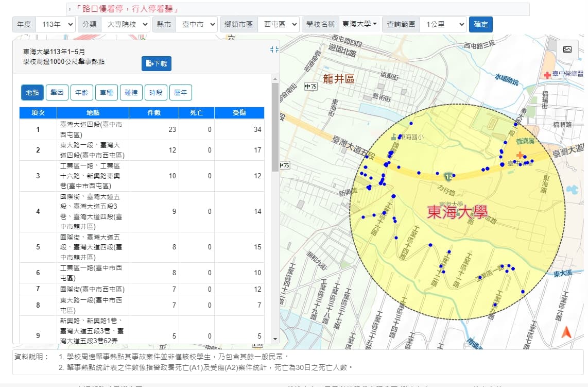Click the 件數 column header
The height and width of the screenshot is (387, 588).
[154, 113]
